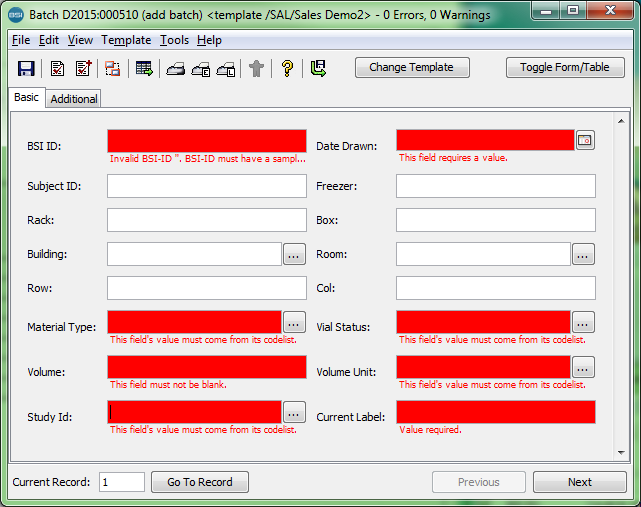Click the Volume input field

(207, 367)
